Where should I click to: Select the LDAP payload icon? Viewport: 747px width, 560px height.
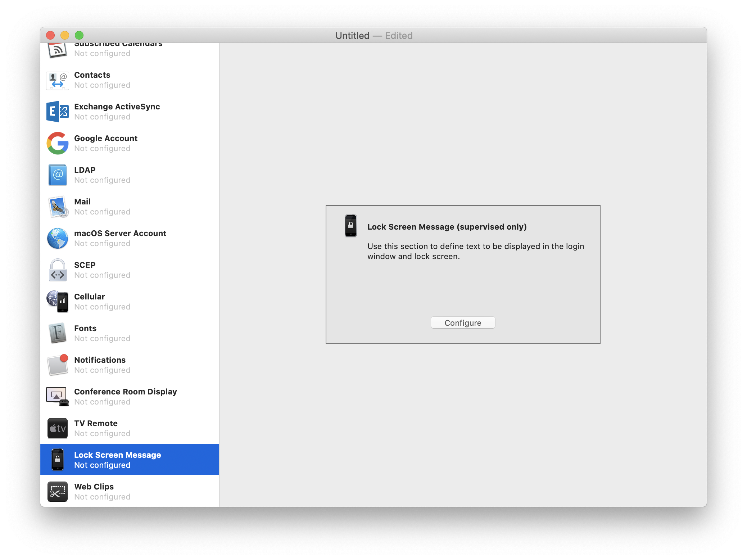pos(57,175)
